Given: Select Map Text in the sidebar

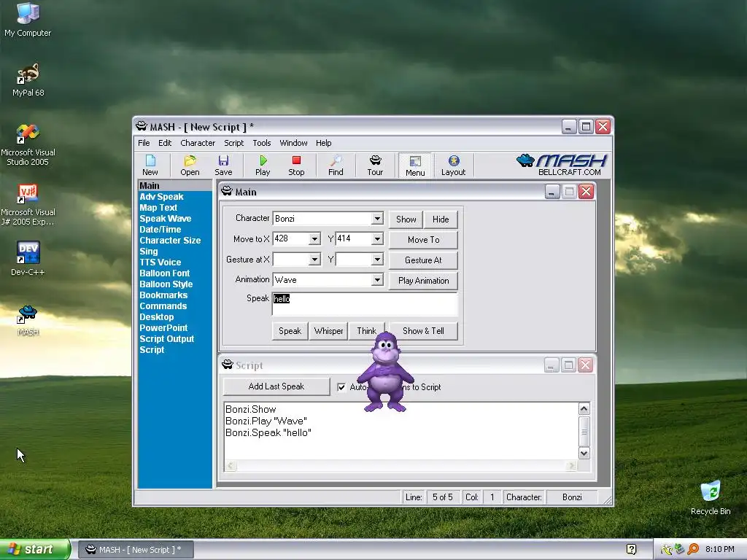Looking at the screenshot, I should (158, 208).
